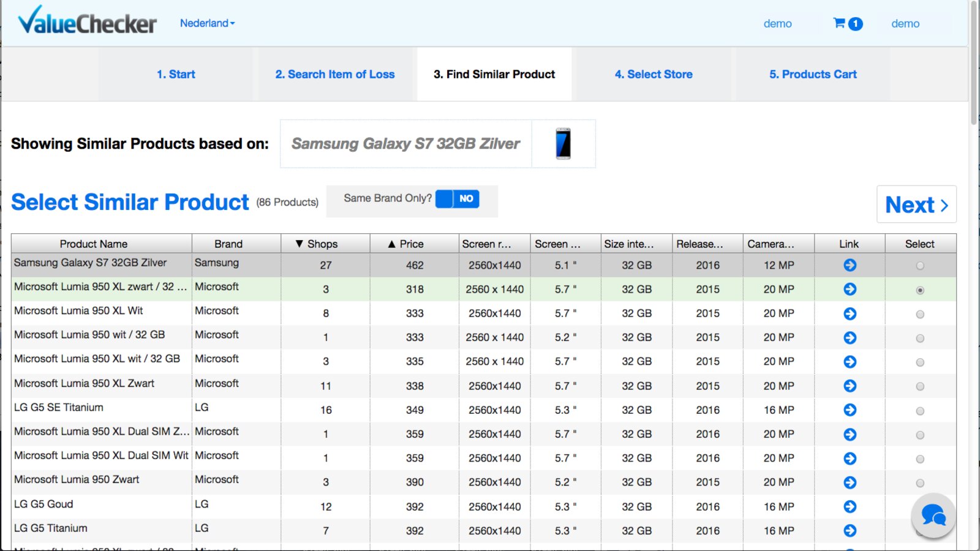The height and width of the screenshot is (551, 980).
Task: Sort by Brand column header
Action: tap(236, 244)
